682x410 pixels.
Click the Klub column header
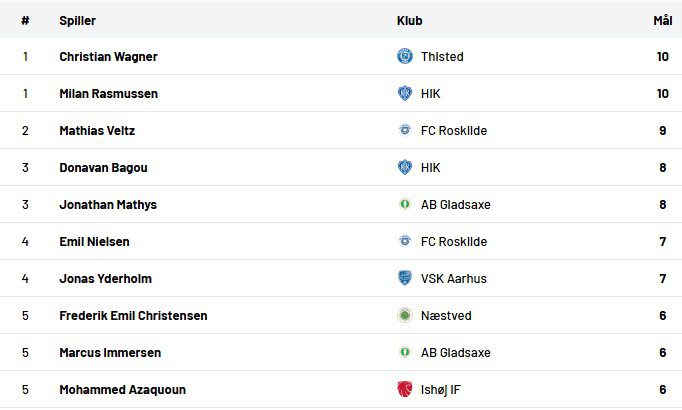409,20
